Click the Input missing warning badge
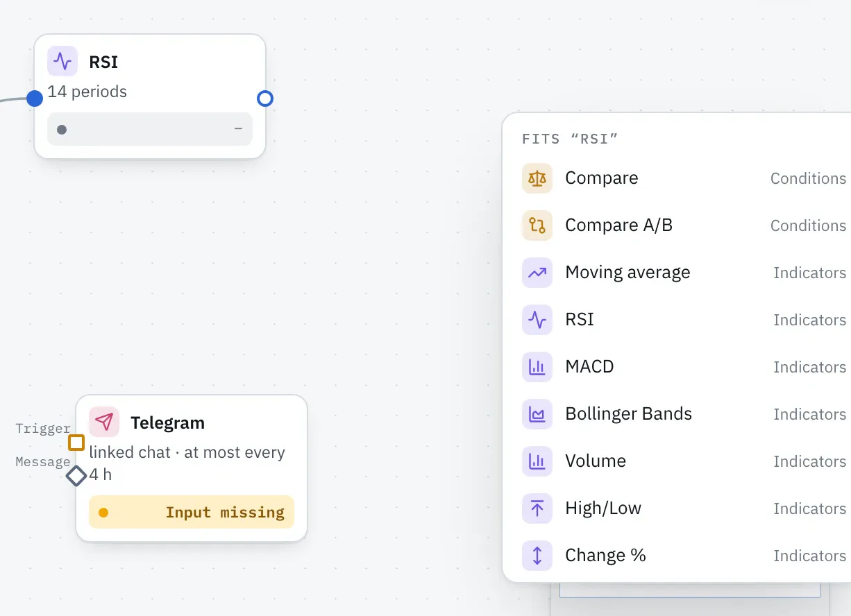This screenshot has width=851, height=616. click(192, 512)
